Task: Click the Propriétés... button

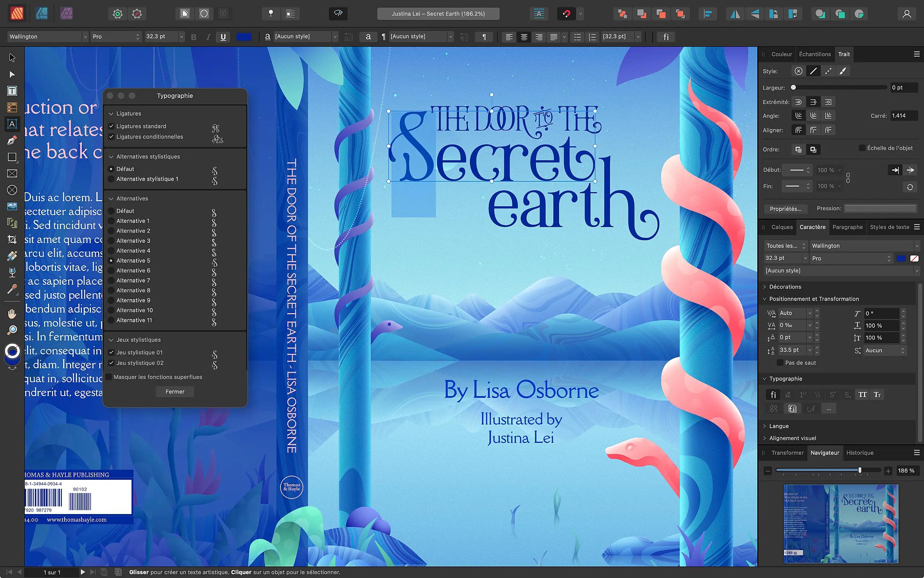Action: pyautogui.click(x=785, y=209)
